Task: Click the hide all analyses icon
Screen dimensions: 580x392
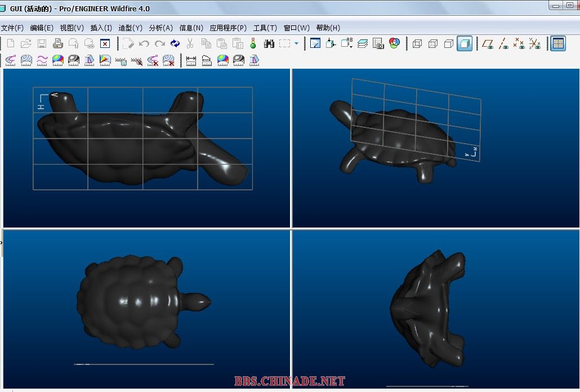Action: 137,61
